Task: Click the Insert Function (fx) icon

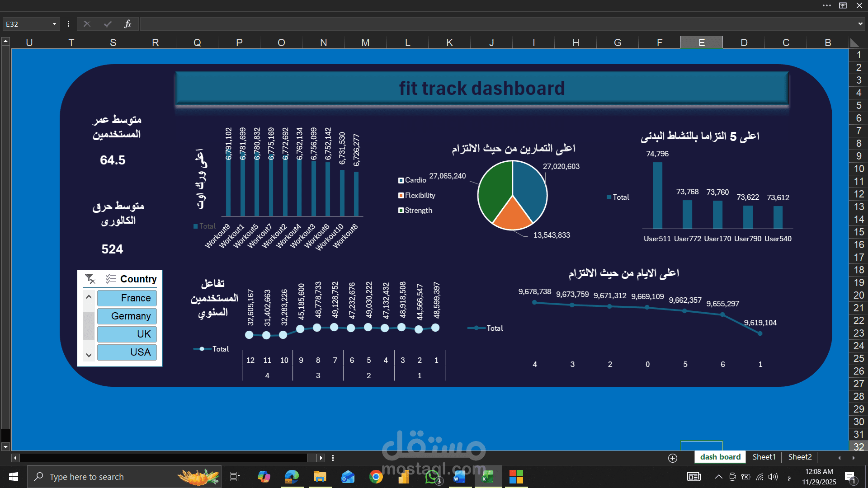Action: (127, 23)
